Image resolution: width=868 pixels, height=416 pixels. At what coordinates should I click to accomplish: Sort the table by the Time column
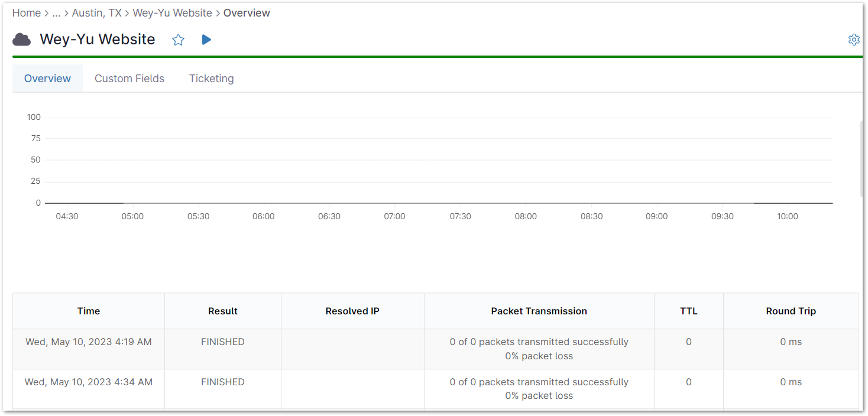[x=88, y=310]
